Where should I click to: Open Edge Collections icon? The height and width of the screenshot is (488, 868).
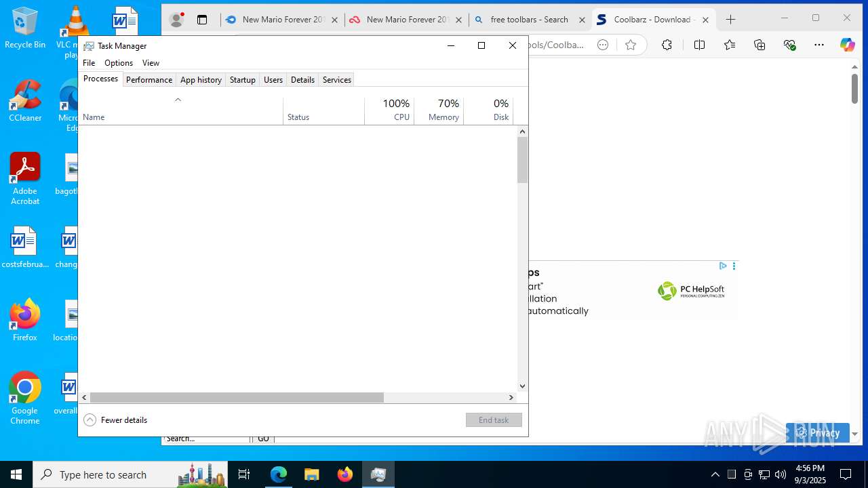[759, 45]
